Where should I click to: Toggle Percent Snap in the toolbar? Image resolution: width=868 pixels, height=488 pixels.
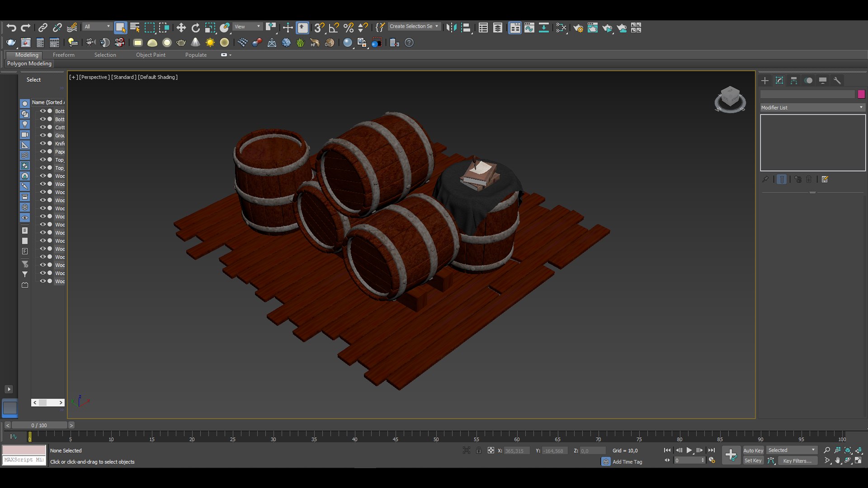click(348, 28)
